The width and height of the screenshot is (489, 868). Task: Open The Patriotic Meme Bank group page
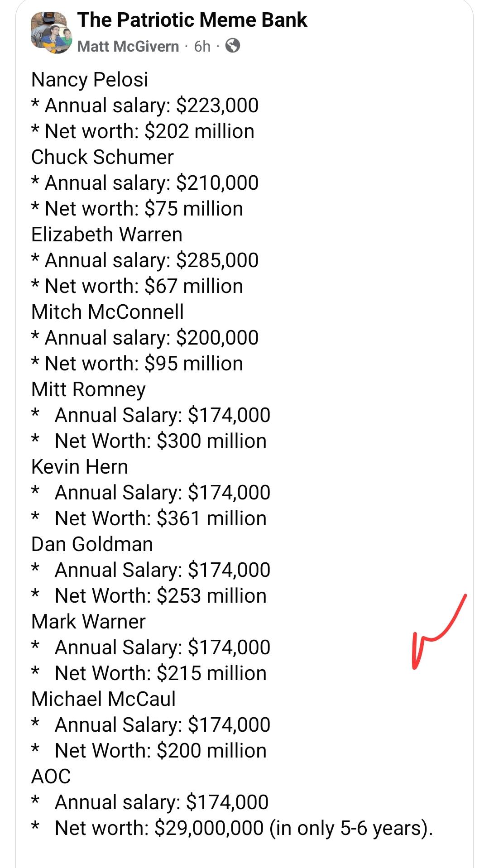(x=192, y=20)
